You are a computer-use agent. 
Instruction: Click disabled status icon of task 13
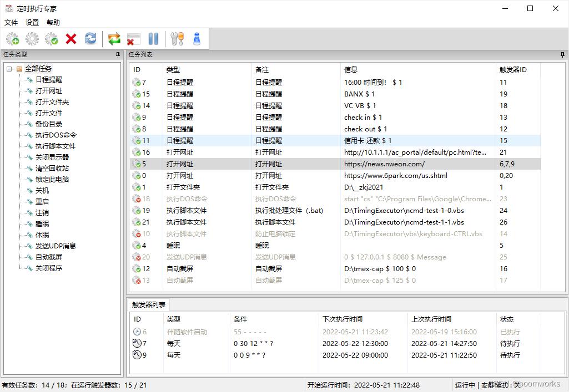click(137, 281)
